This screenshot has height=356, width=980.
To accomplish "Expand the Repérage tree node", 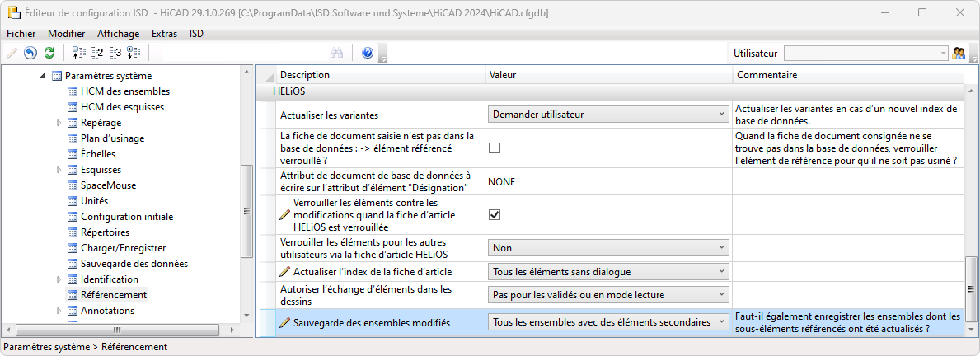I will 59,123.
